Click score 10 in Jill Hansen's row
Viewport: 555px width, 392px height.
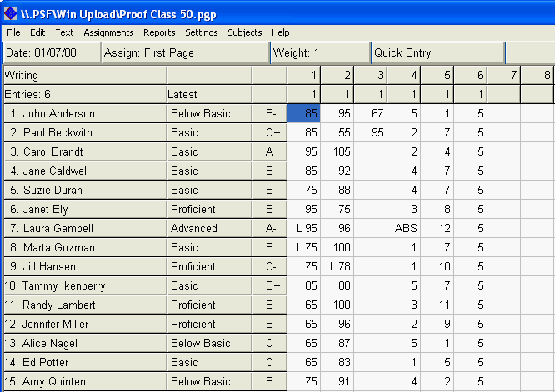click(437, 266)
